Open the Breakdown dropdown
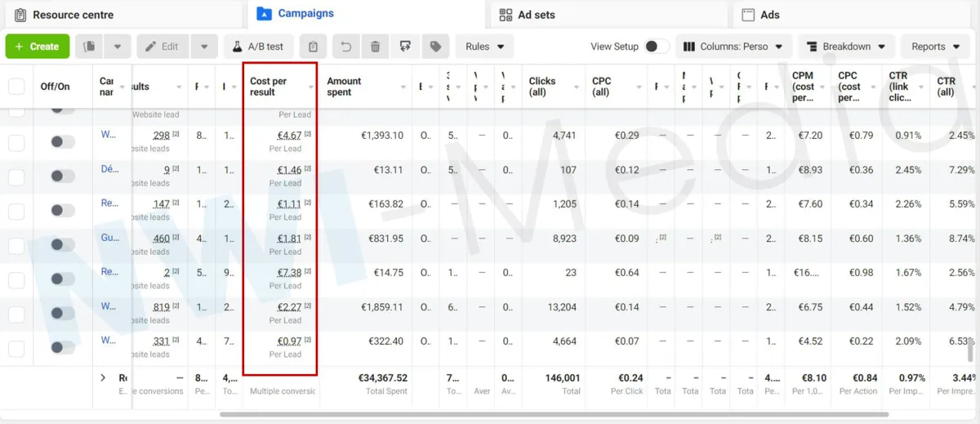Screen dimensions: 980x424 coord(846,47)
